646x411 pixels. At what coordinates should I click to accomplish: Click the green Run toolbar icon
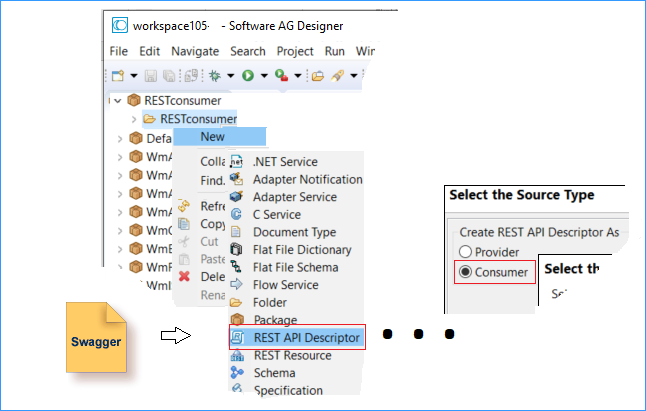pyautogui.click(x=248, y=75)
